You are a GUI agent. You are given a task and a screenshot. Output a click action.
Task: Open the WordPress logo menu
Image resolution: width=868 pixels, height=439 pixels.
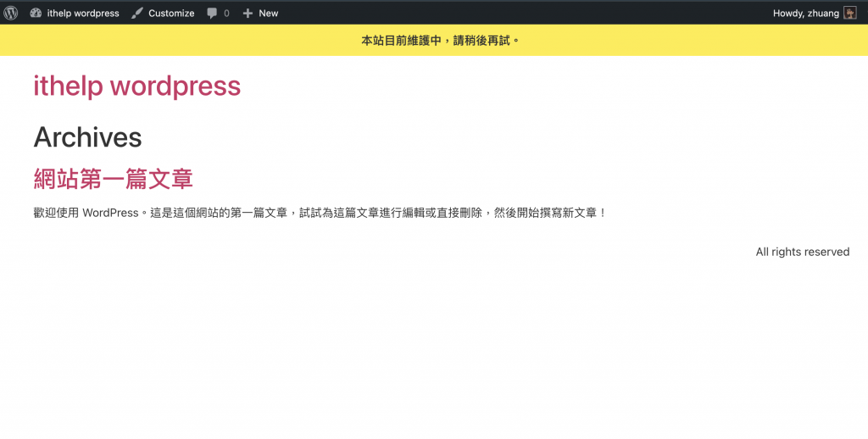(10, 13)
